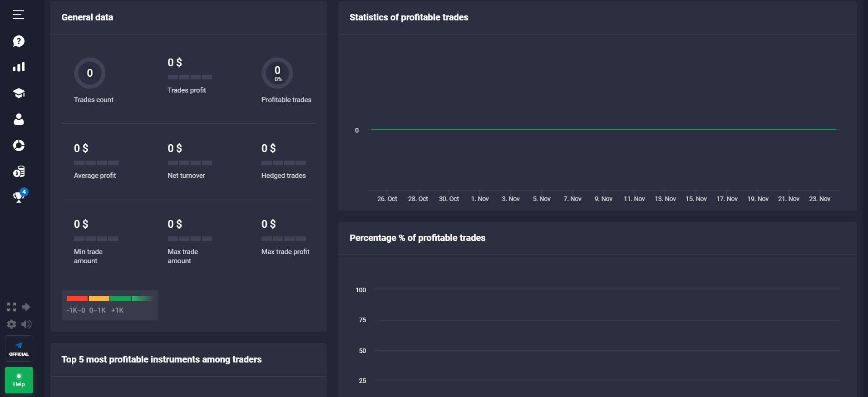Click the Max trade profit label

(285, 252)
